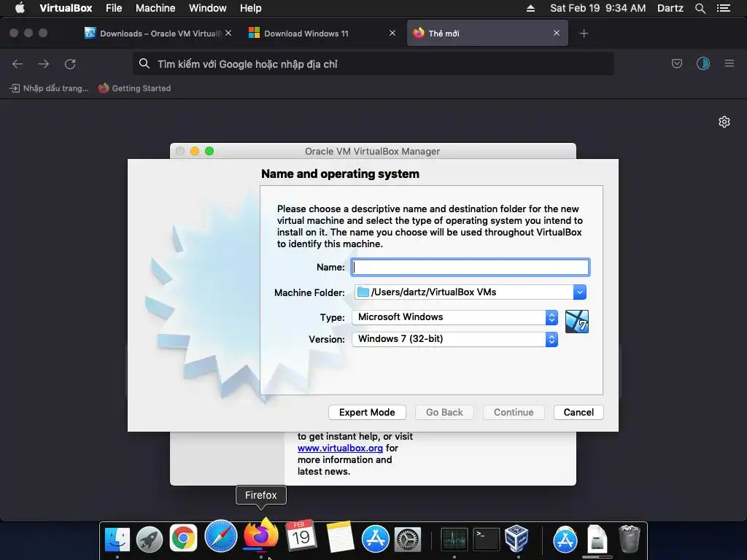Open the Apple menu
Viewport: 747px width, 560px height.
[x=20, y=8]
